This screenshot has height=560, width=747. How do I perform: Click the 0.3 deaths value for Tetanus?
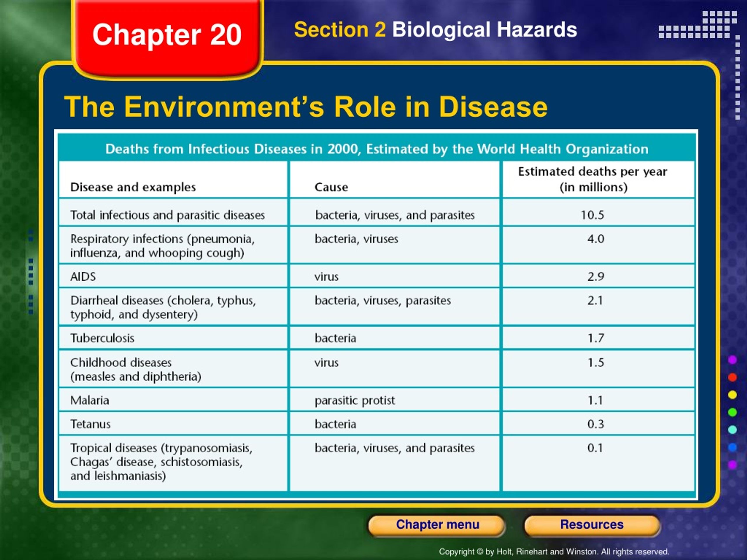click(x=596, y=424)
